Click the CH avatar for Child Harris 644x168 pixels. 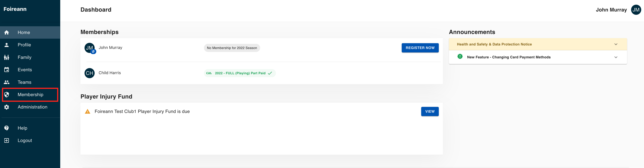89,73
